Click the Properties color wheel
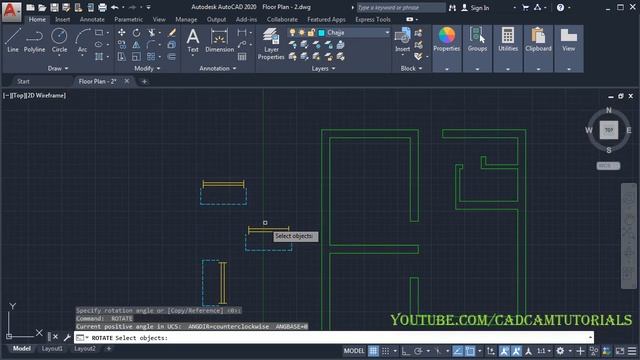Screen dimensions: 640x360 447,35
